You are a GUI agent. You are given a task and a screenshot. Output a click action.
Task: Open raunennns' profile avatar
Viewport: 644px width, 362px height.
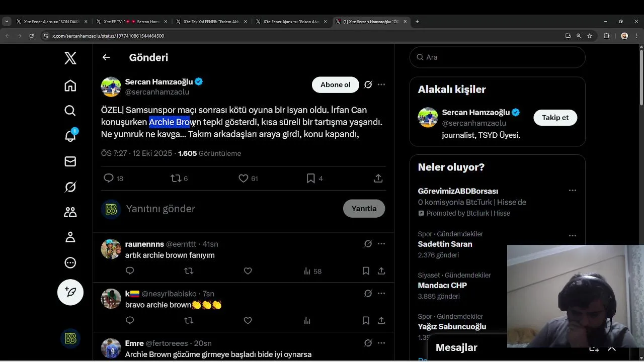(111, 249)
